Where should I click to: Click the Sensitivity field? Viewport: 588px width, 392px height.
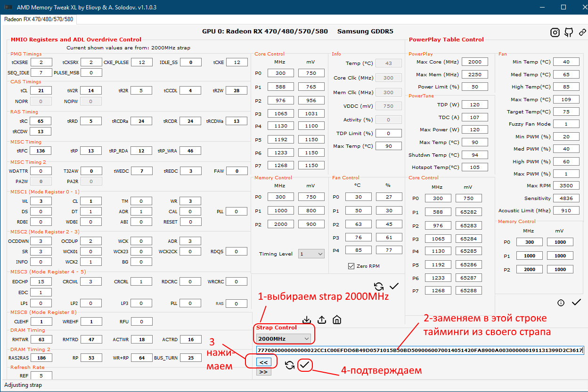566,198
